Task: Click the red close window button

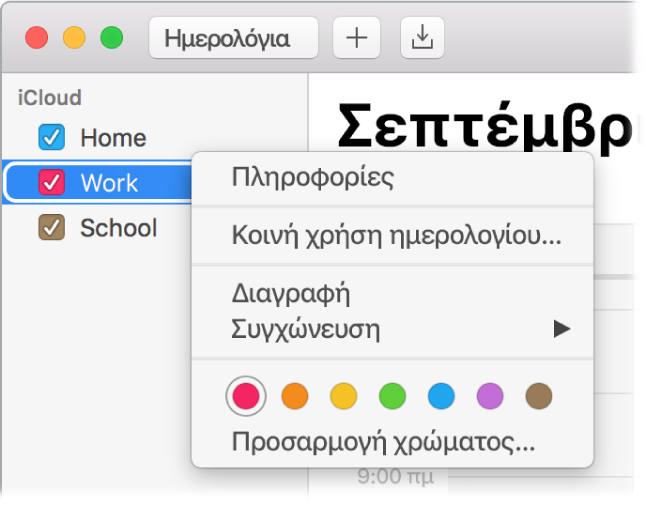Action: [x=37, y=39]
